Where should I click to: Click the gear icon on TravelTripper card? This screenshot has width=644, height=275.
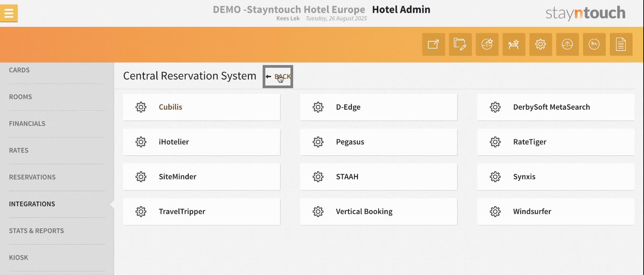click(141, 212)
